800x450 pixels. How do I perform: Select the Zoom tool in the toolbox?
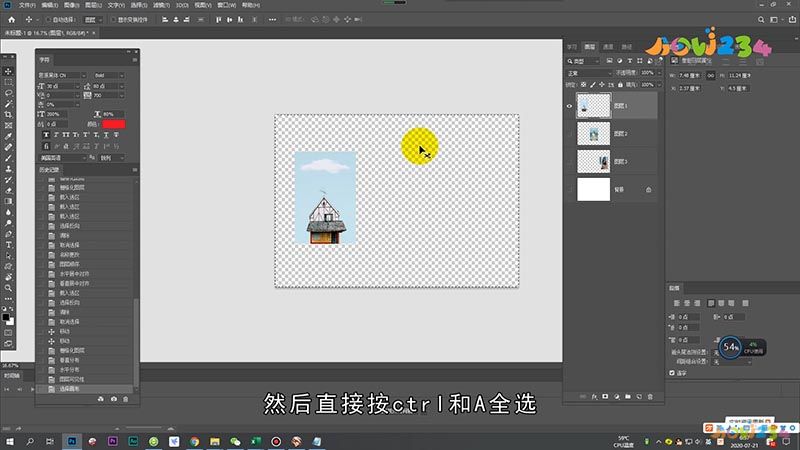[x=8, y=288]
